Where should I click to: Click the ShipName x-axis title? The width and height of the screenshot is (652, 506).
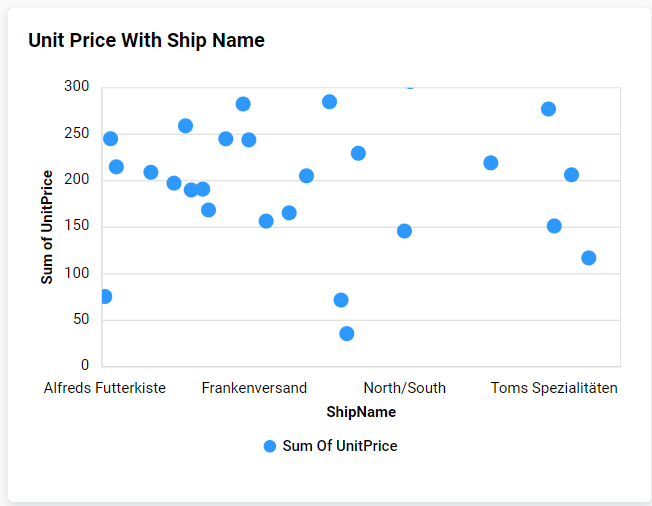(361, 412)
